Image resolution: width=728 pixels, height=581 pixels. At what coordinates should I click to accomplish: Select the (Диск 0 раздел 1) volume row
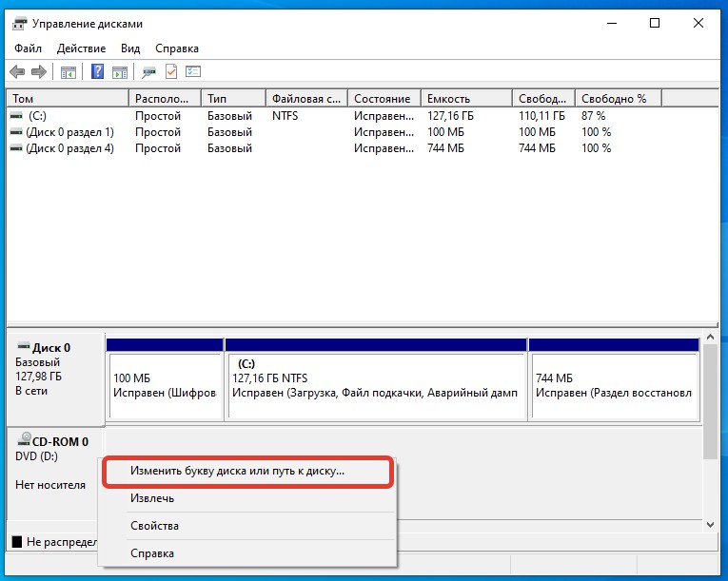pyautogui.click(x=69, y=132)
